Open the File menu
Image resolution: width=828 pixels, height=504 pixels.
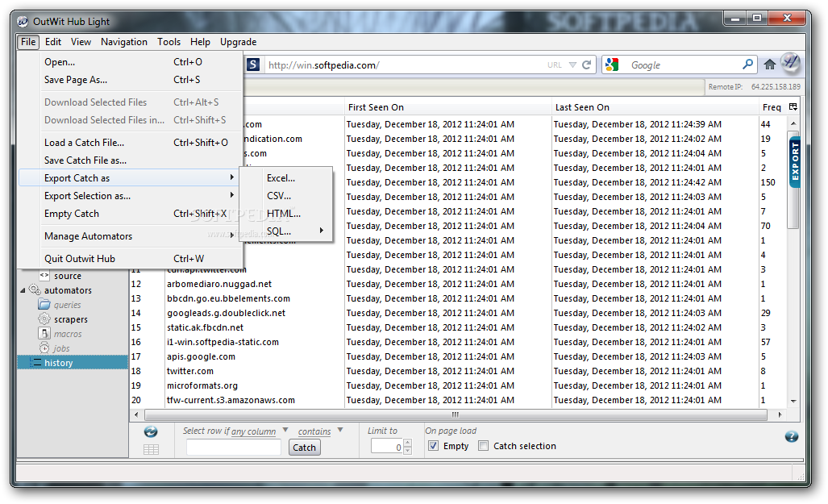point(28,42)
